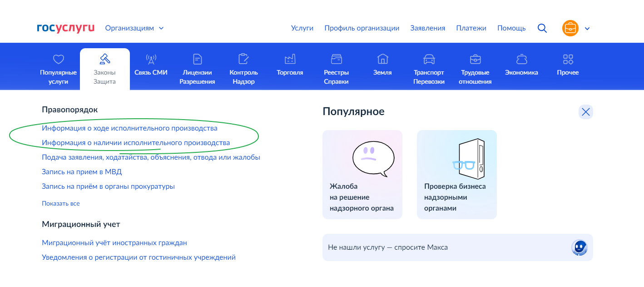This screenshot has height=287, width=644.
Task: Select the Популярные услуги heart category
Action: [x=58, y=69]
